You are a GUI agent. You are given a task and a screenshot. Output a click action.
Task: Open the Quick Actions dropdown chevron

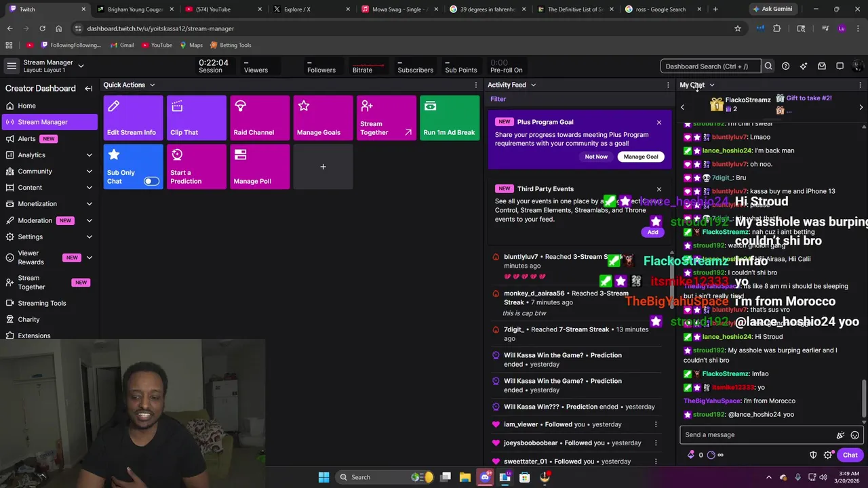tap(152, 85)
